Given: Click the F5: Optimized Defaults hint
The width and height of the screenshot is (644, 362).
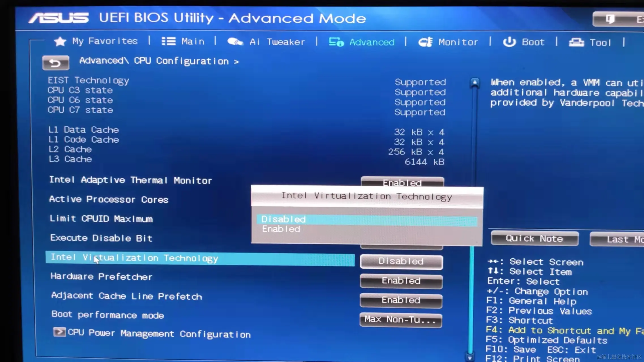Looking at the screenshot, I should [x=546, y=340].
